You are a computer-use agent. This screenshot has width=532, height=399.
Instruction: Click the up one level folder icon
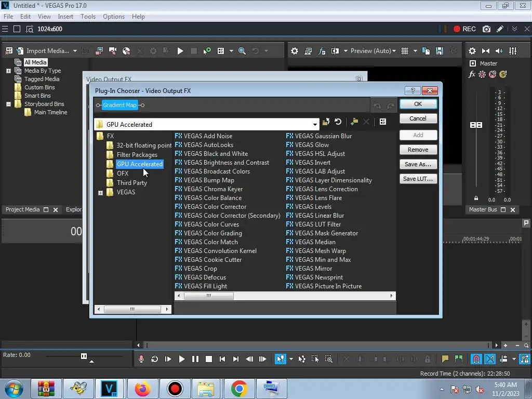[x=326, y=122]
